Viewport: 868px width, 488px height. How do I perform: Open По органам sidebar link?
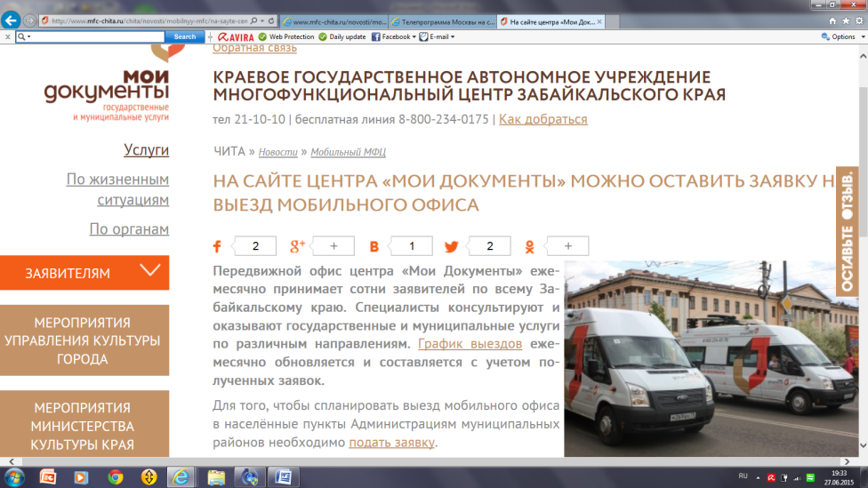point(129,229)
